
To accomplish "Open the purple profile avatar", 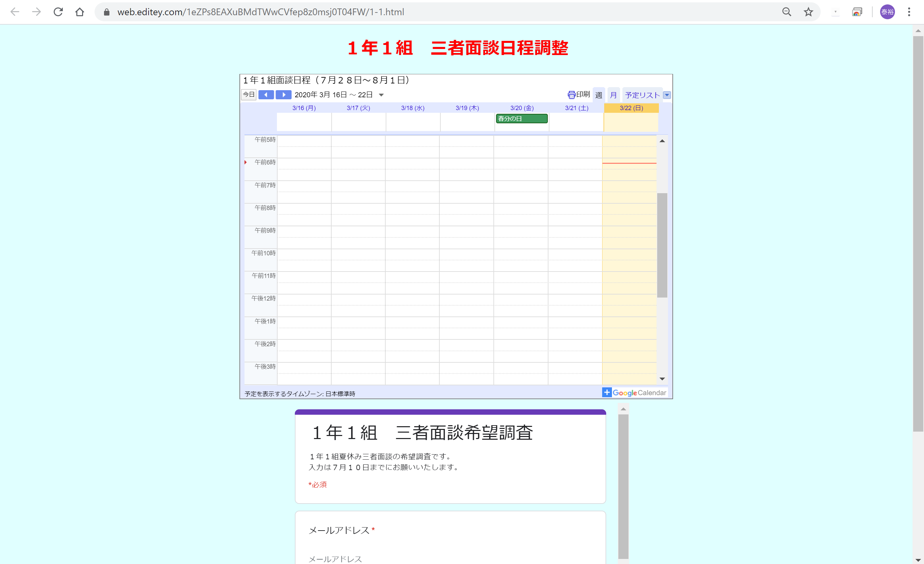I will tap(887, 12).
